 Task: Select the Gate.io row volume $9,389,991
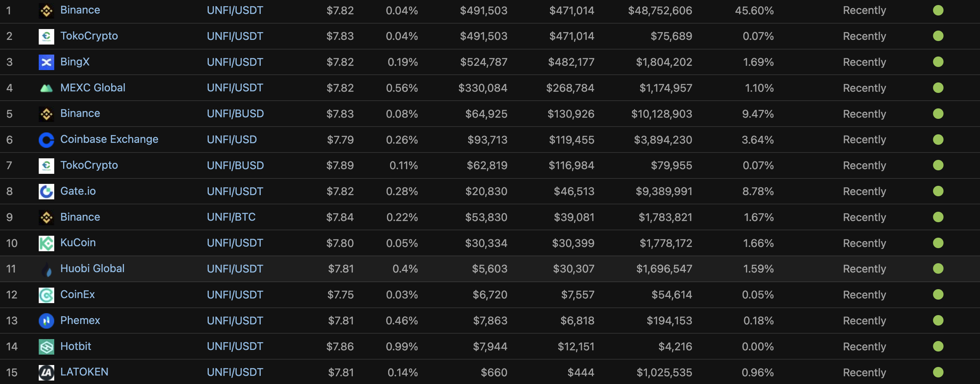664,191
